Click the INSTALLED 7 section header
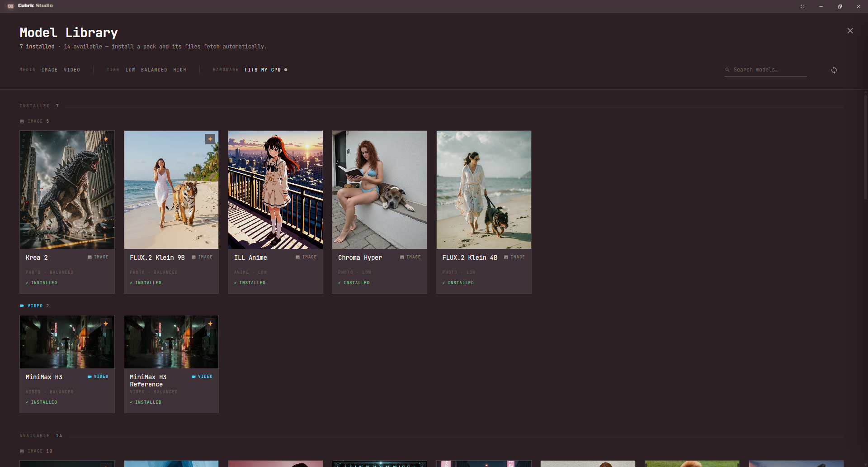 [x=39, y=106]
